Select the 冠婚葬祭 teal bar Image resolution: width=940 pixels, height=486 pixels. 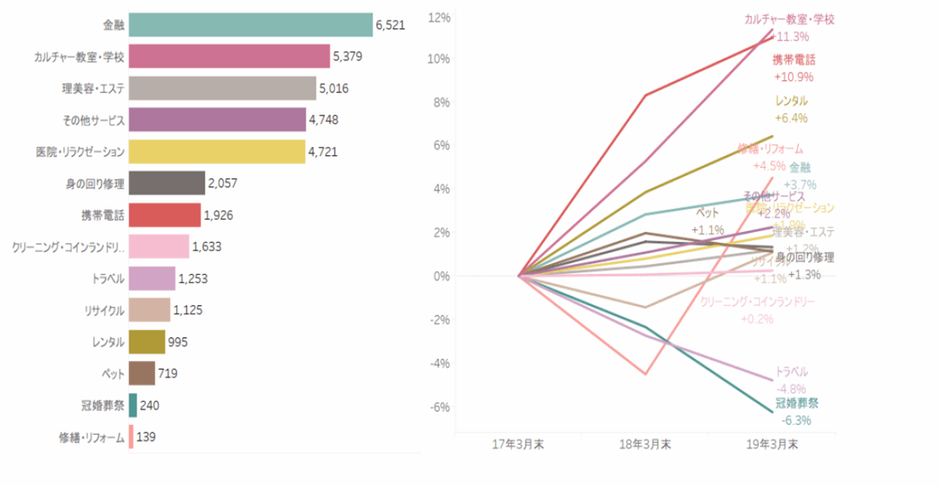tap(133, 405)
